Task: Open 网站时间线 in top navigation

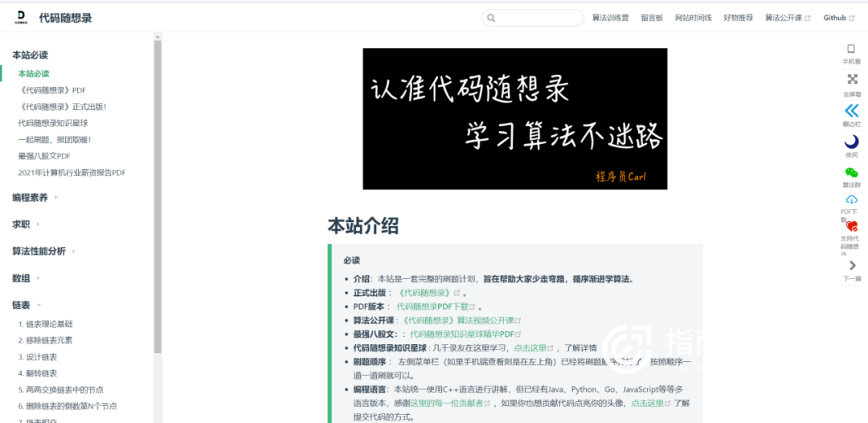Action: coord(693,18)
